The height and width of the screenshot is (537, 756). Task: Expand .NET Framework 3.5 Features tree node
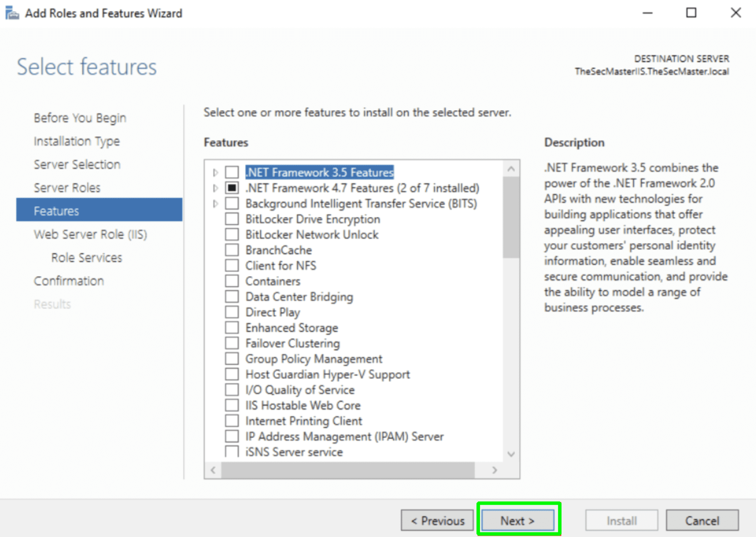pos(215,173)
